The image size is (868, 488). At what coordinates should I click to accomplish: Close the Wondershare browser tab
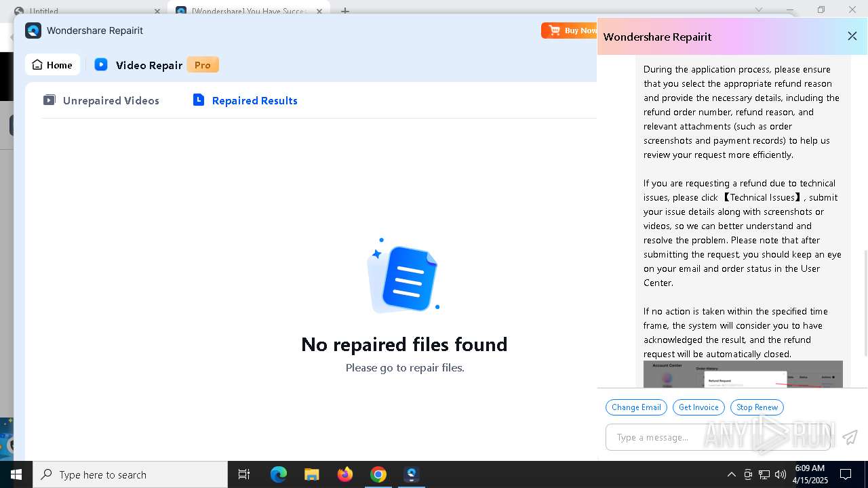319,11
